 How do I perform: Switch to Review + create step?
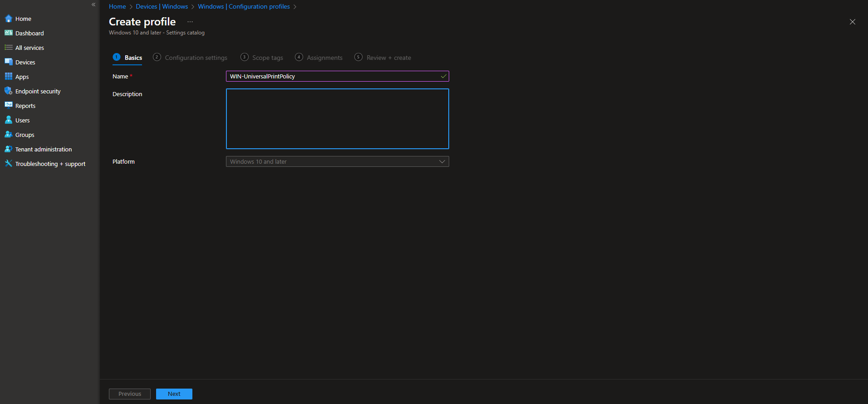point(383,58)
